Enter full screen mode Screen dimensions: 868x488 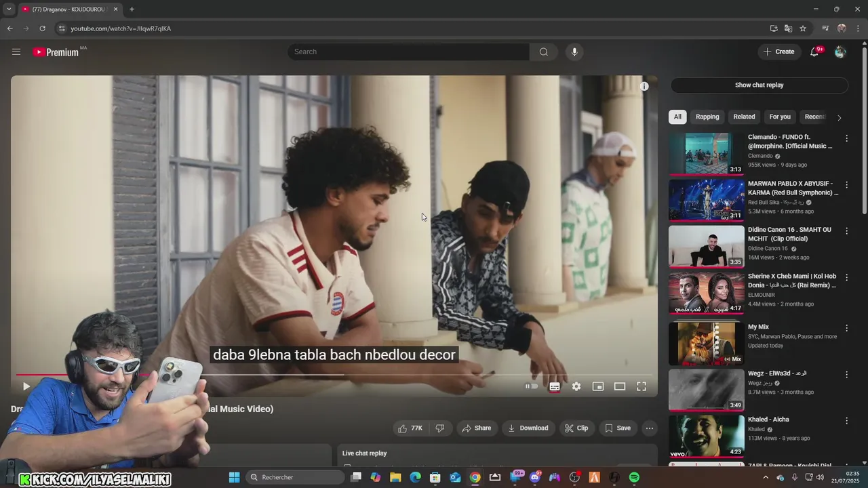coord(642,386)
